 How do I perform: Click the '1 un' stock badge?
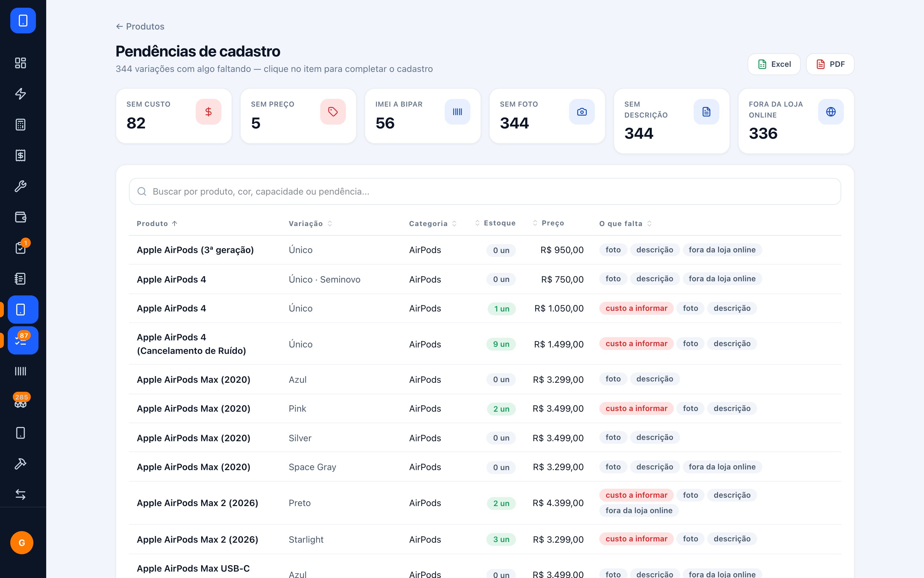(502, 309)
